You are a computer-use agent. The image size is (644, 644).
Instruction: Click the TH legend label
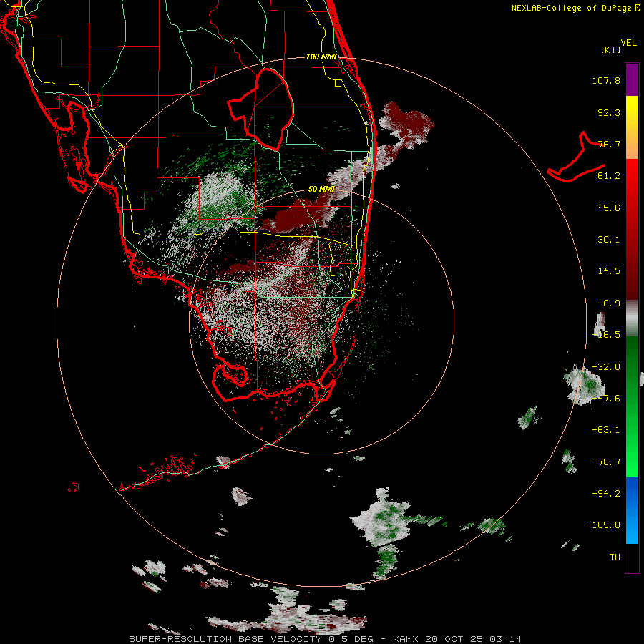click(x=615, y=557)
